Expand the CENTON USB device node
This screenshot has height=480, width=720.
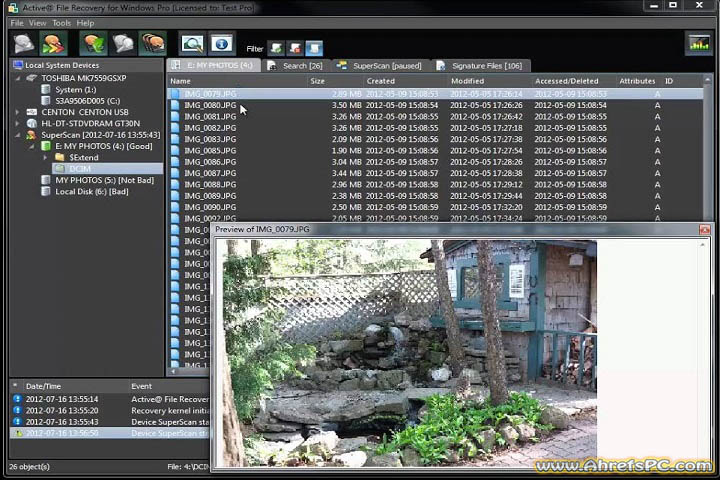18,112
